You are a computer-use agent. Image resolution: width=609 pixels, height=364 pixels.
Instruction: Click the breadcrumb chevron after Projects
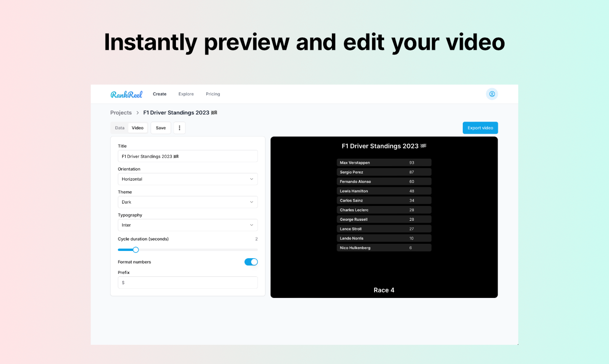[138, 113]
